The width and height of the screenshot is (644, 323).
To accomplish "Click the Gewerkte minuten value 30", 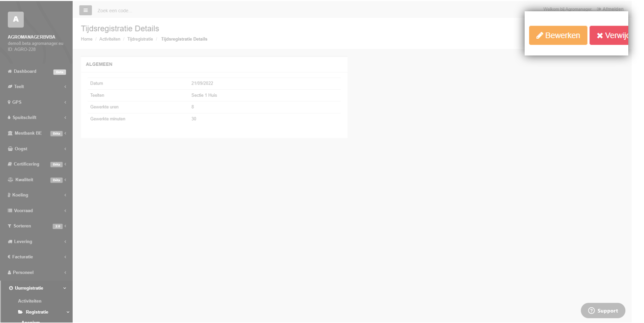I will point(194,119).
